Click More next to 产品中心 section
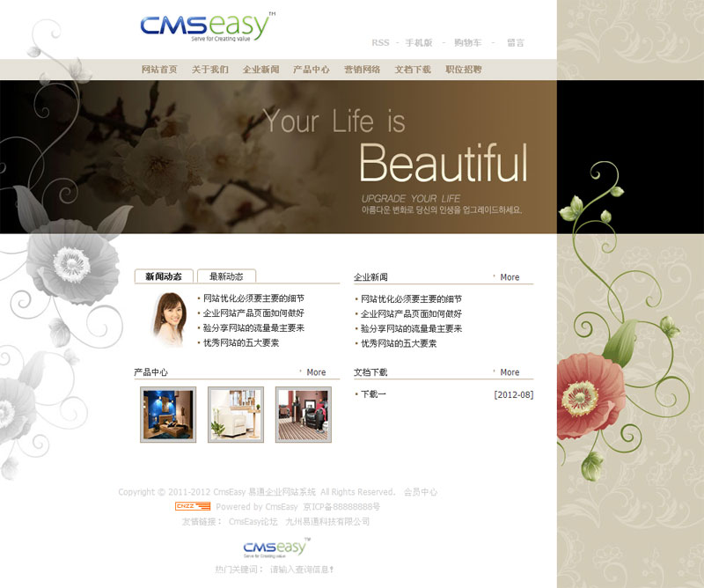 [316, 372]
